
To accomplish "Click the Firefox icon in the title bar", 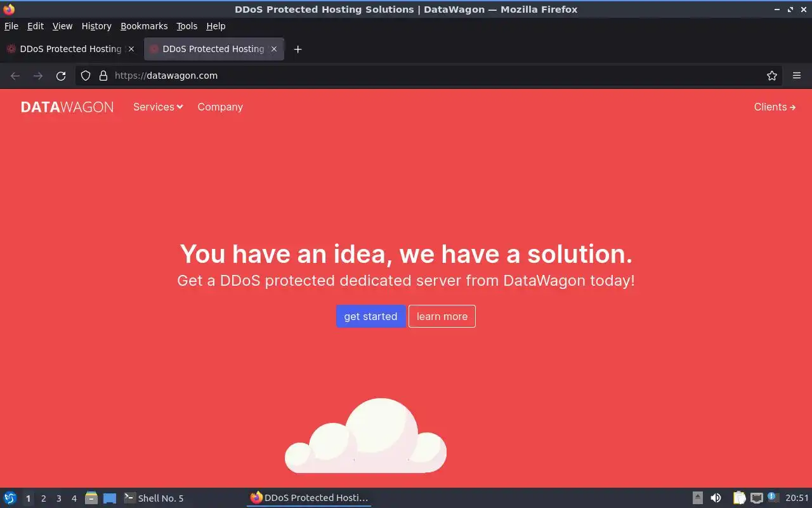I will [x=9, y=9].
